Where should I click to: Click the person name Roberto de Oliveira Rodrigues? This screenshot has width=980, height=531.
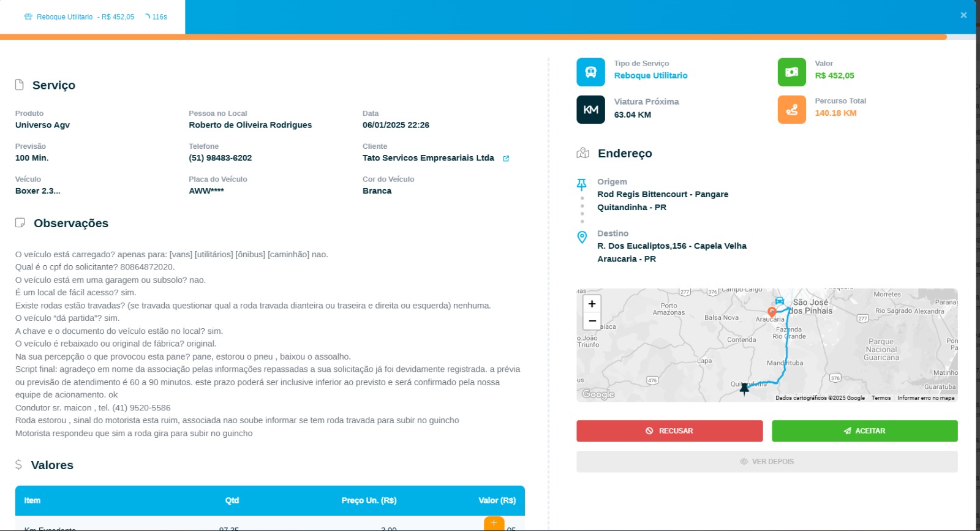(x=251, y=125)
